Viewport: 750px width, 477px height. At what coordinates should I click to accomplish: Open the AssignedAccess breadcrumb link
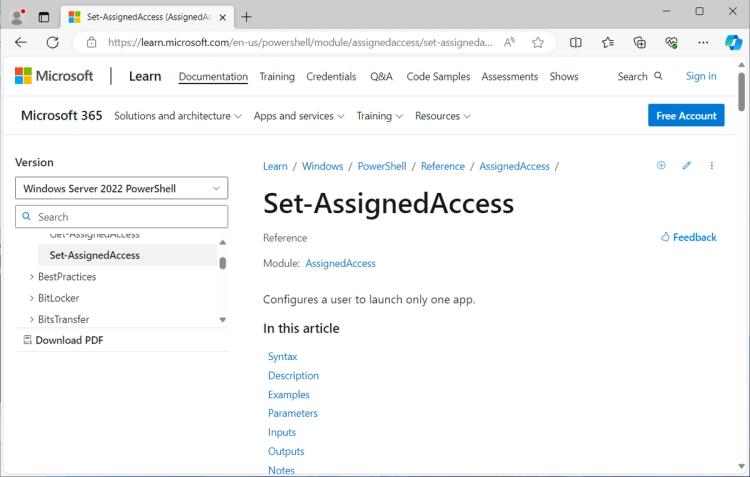pyautogui.click(x=514, y=166)
